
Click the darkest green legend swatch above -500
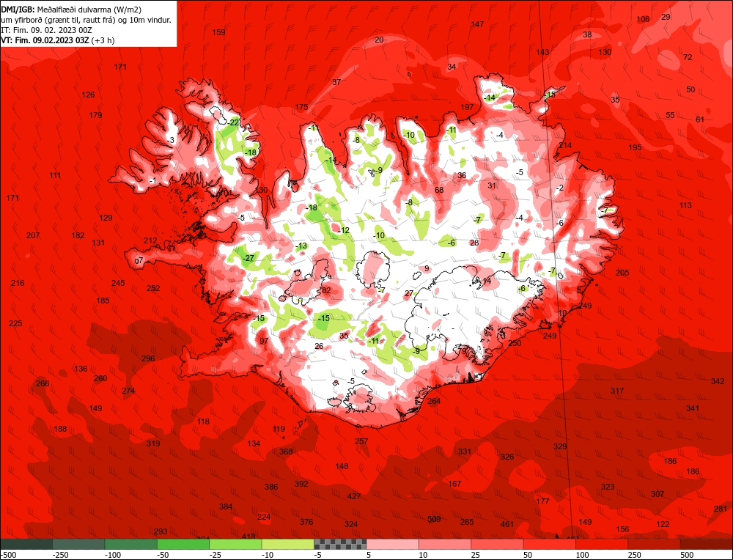[26, 544]
